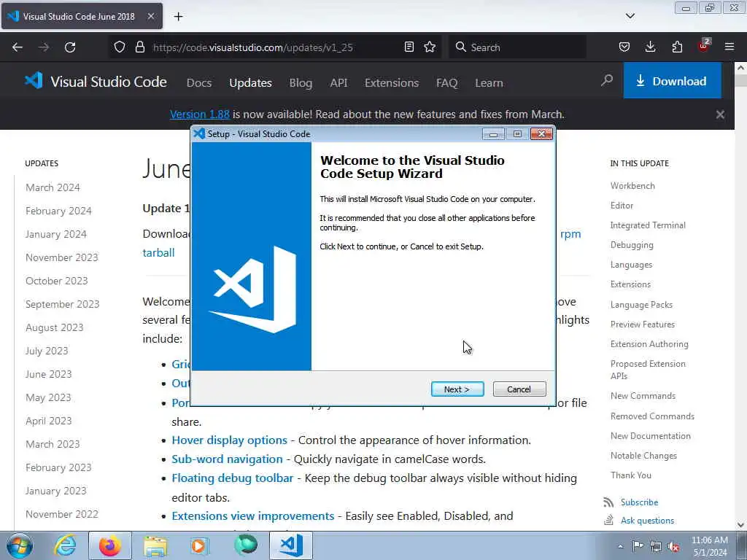Screen dimensions: 747x560
Task: Dismiss the Version 1.88 banner
Action: coord(720,114)
